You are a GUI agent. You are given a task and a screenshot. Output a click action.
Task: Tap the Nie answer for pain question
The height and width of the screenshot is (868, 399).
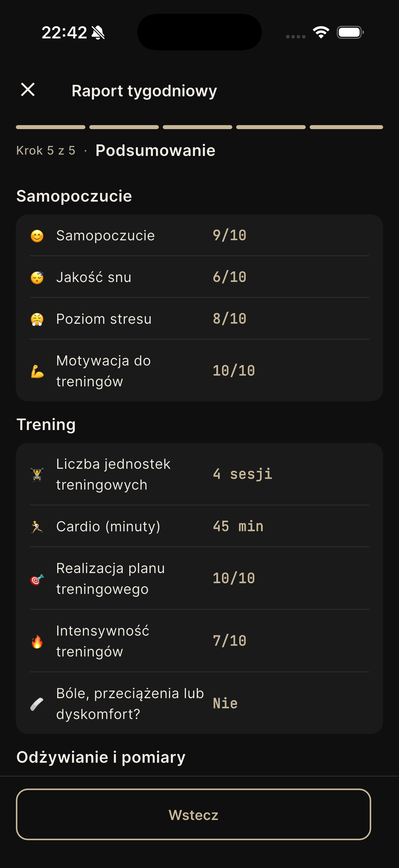(x=225, y=703)
